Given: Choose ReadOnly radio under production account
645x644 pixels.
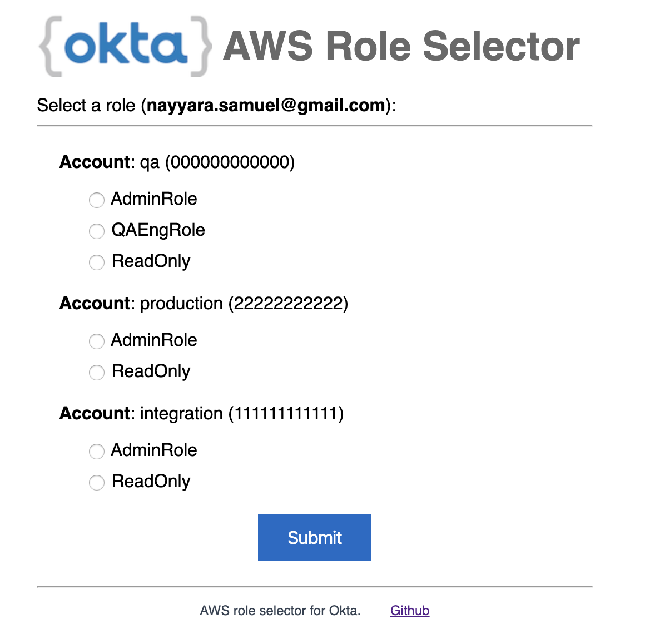Looking at the screenshot, I should coord(97,372).
